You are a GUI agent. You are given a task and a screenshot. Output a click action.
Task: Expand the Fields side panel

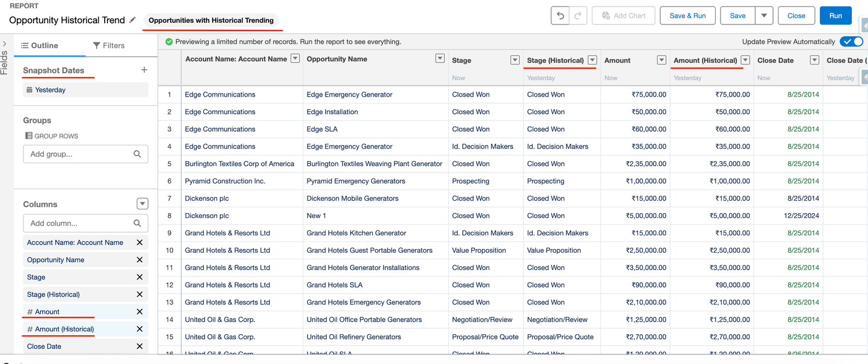point(4,44)
